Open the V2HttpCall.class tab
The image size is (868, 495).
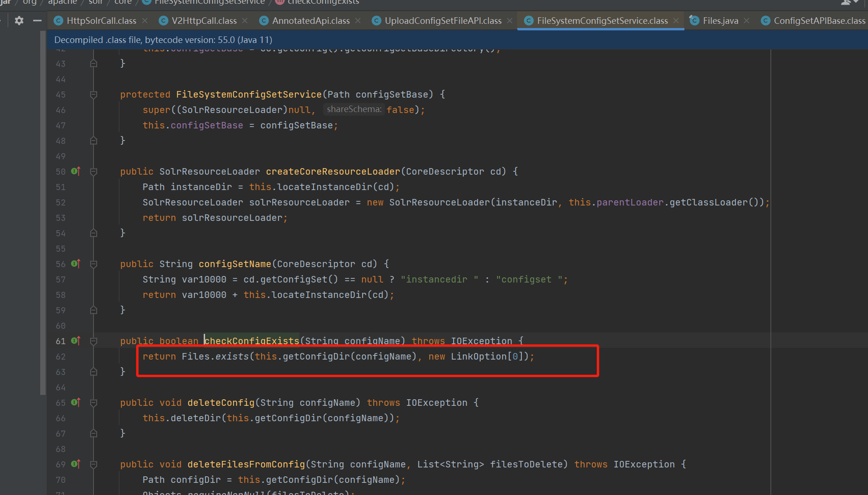204,21
